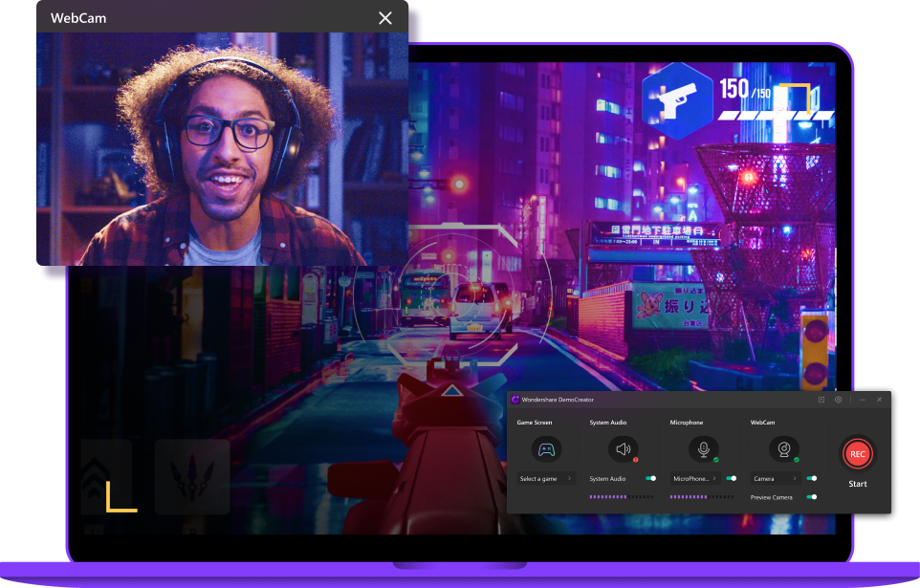Image resolution: width=920 pixels, height=588 pixels.
Task: Click the System Audio speaker icon
Action: [624, 449]
